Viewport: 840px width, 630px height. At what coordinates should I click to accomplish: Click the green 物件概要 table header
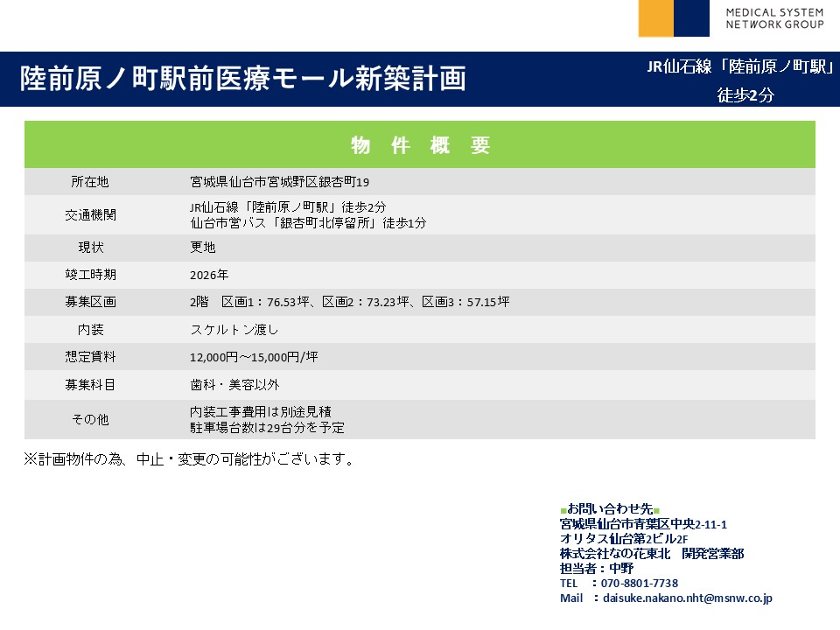coord(420,145)
